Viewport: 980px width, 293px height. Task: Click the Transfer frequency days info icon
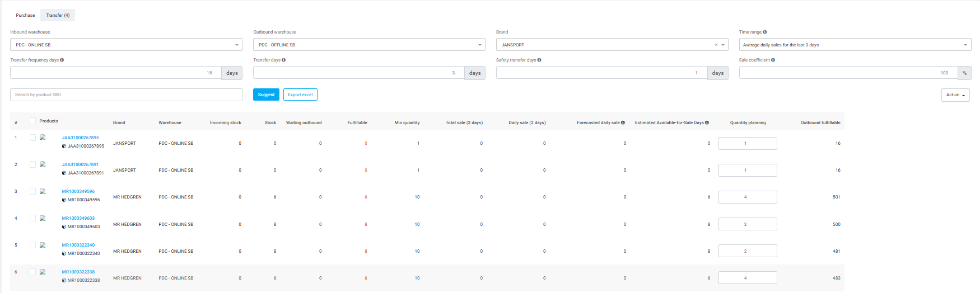pos(62,60)
